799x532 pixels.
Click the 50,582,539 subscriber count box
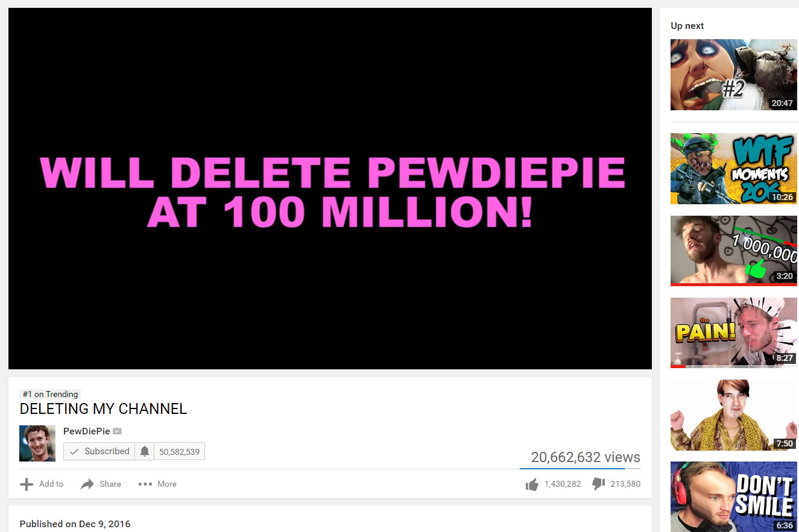pos(180,451)
